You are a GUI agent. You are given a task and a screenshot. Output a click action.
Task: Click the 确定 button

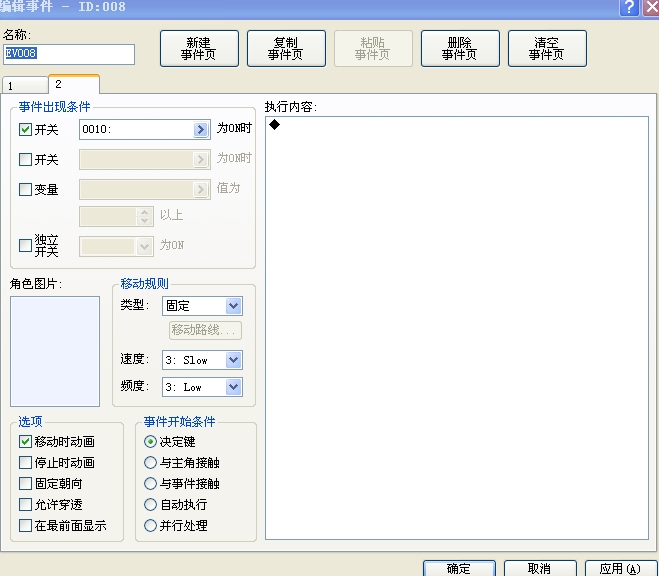[459, 568]
